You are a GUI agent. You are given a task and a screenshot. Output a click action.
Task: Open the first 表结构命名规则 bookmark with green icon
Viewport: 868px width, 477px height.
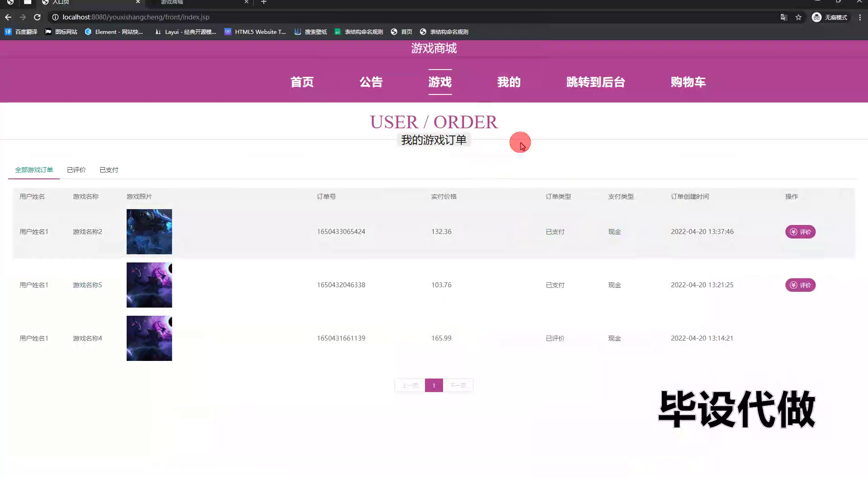359,32
